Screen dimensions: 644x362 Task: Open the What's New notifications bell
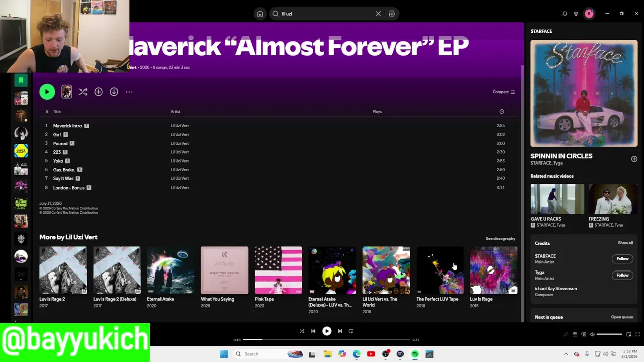(x=565, y=14)
